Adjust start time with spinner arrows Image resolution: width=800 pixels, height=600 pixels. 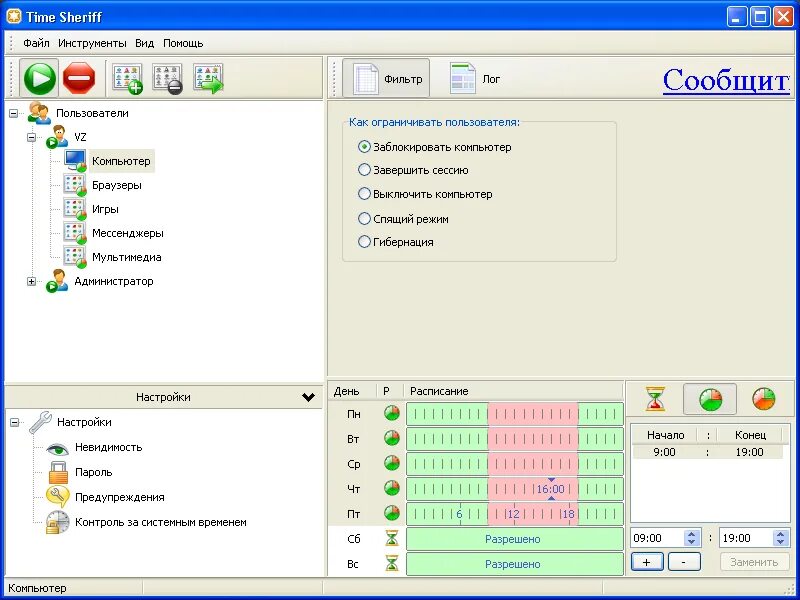(x=691, y=538)
